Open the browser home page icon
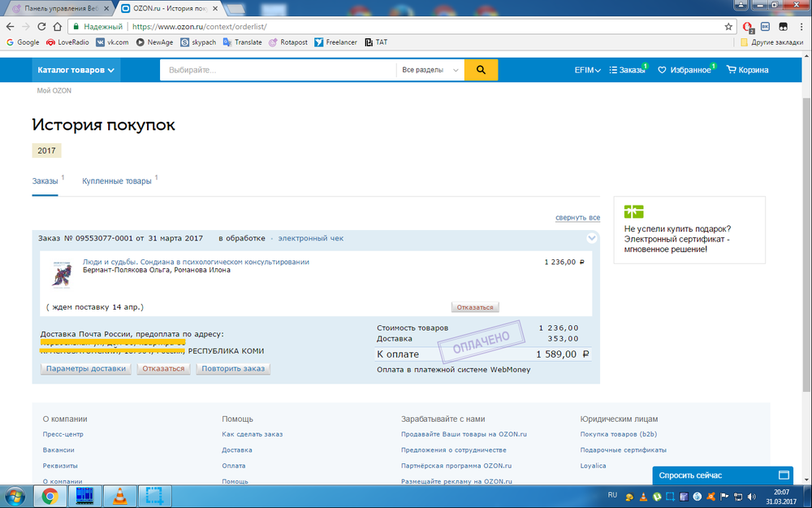The image size is (812, 508). (x=58, y=27)
